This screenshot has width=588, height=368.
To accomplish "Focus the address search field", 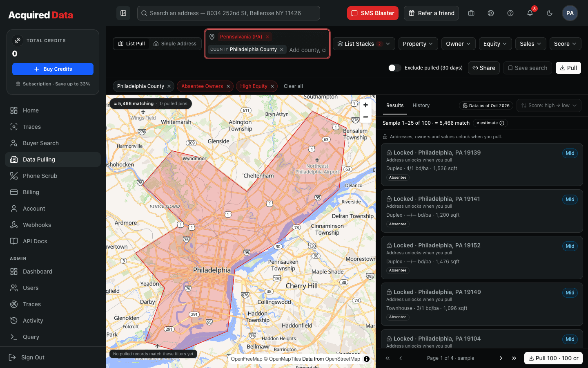I will (x=229, y=13).
